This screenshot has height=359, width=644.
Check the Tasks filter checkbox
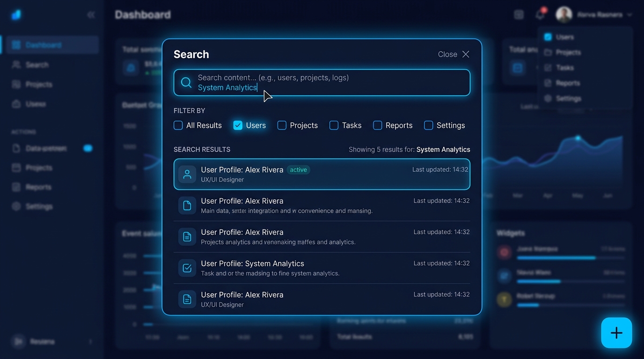tap(334, 125)
